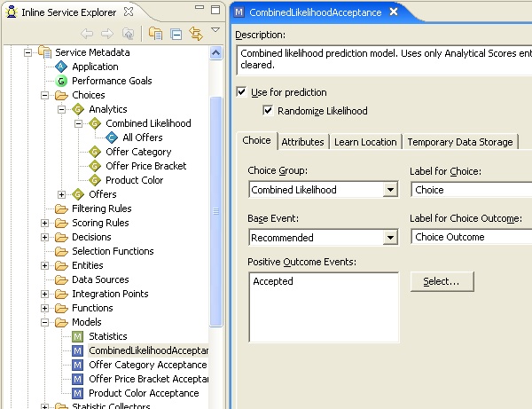Click the copy/duplicate toolbar icon

click(155, 34)
